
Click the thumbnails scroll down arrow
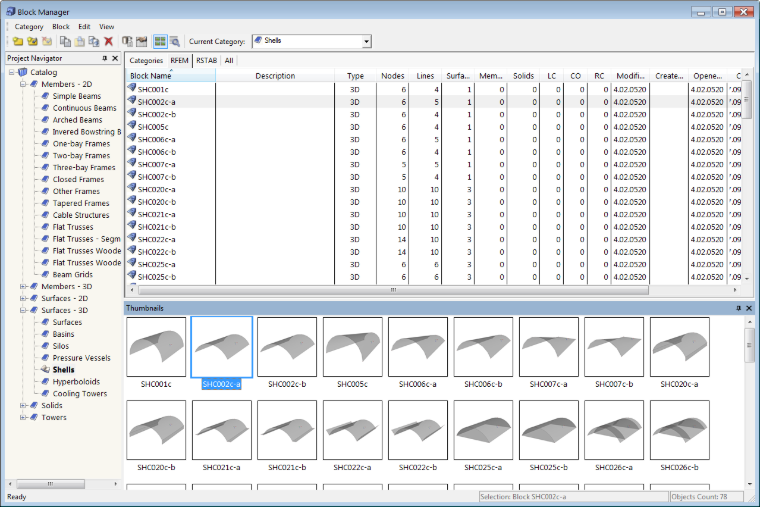749,484
